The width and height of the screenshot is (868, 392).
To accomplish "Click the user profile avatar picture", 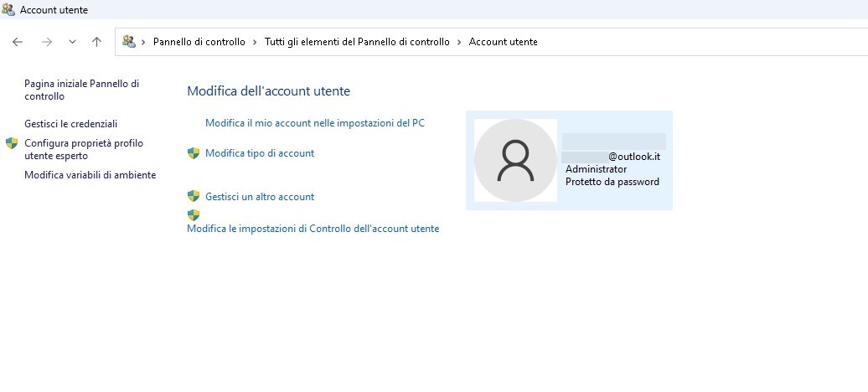I will (515, 161).
